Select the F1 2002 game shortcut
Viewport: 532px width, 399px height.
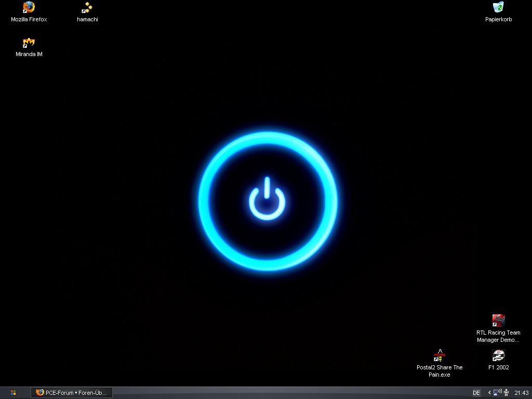[x=498, y=355]
